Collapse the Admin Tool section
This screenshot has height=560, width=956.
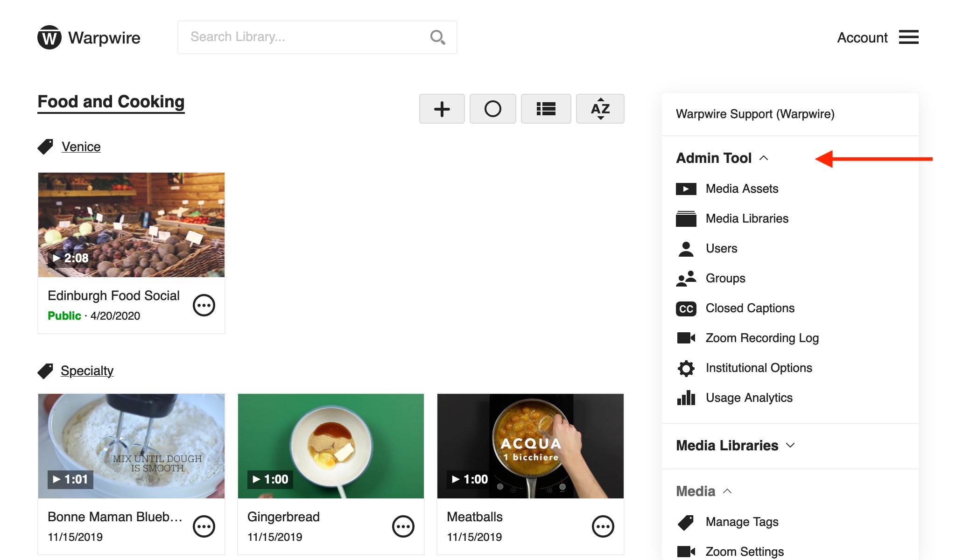(x=765, y=158)
